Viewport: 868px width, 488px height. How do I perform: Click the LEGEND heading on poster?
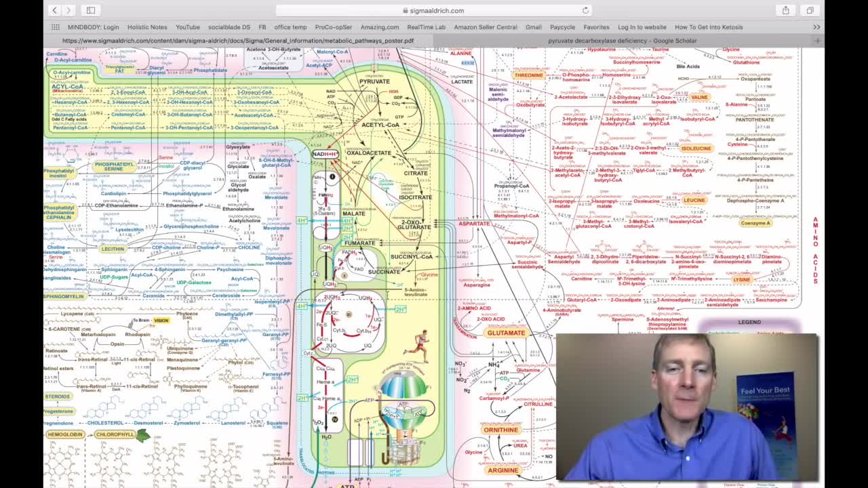pyautogui.click(x=749, y=322)
